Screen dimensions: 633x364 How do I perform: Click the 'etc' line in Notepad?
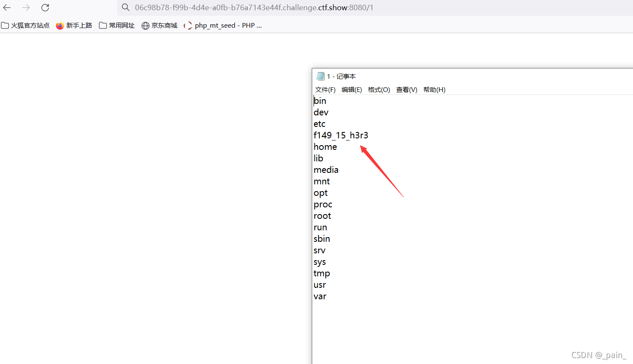(319, 124)
